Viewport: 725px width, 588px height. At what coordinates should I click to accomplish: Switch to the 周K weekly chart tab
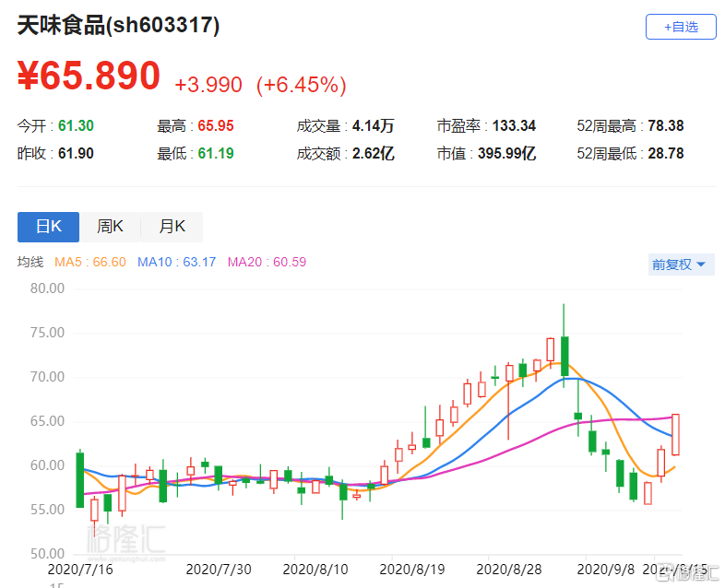[x=110, y=227]
